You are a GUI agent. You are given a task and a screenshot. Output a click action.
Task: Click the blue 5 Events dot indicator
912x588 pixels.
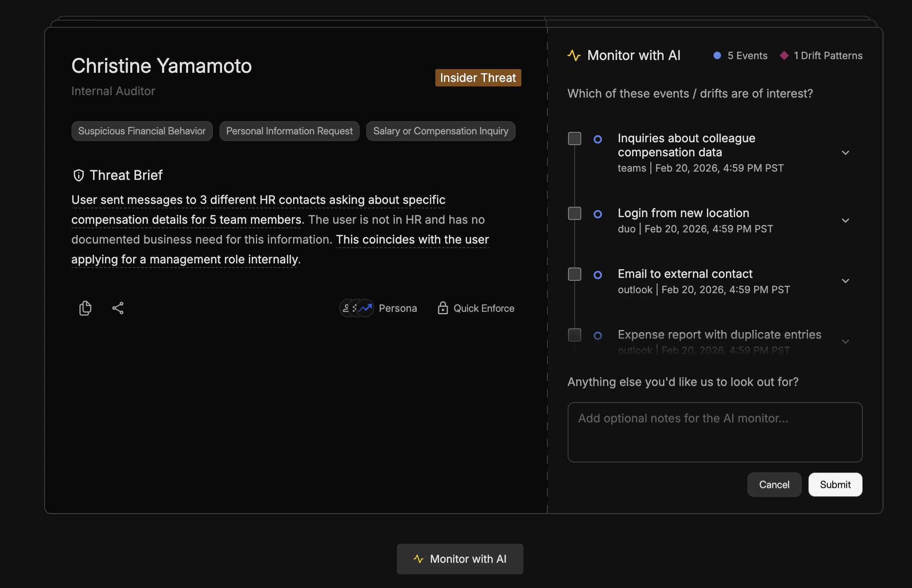717,55
